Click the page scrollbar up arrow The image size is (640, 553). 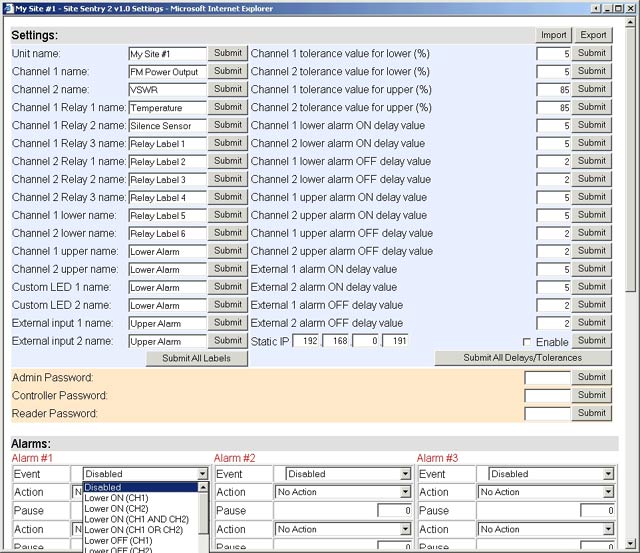(x=630, y=23)
